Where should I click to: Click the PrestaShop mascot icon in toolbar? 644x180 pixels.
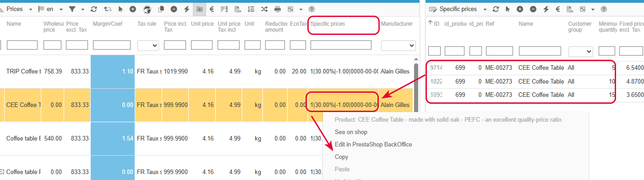[147, 9]
